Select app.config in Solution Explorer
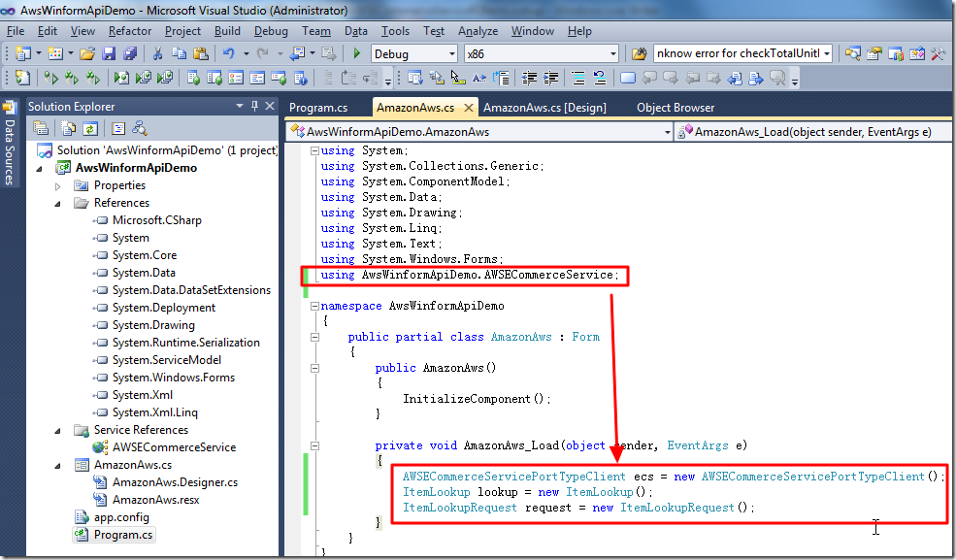 pos(121,517)
